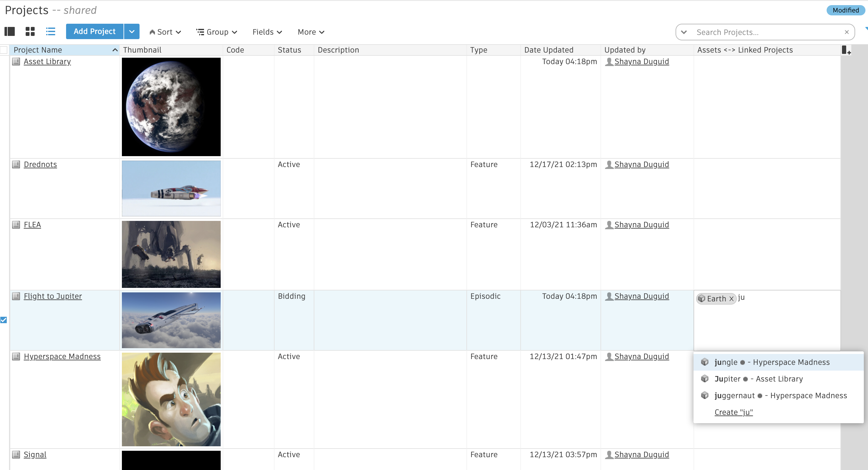Click person icon beside Hyperspace Madness updater
Screen dimensions: 868x470
[x=609, y=357]
